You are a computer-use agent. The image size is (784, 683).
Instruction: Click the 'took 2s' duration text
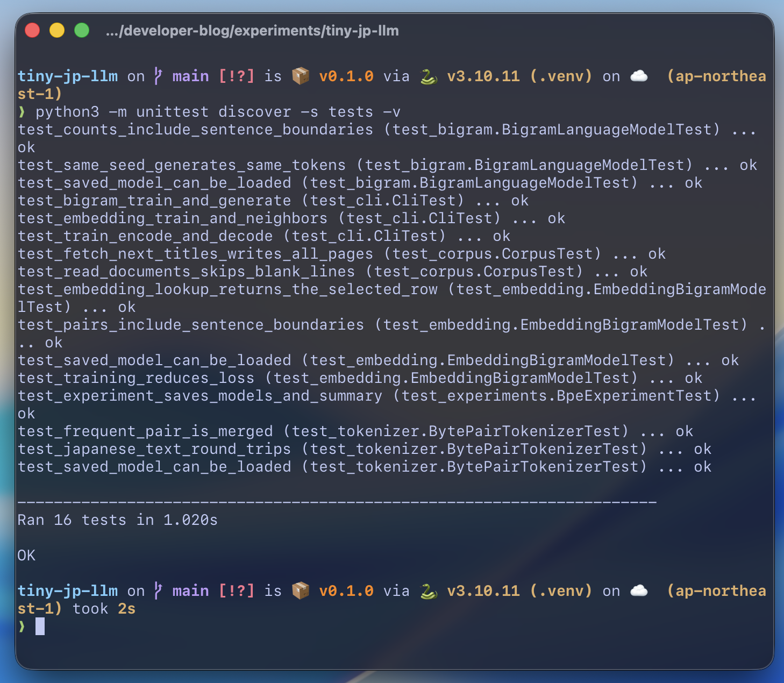104,609
